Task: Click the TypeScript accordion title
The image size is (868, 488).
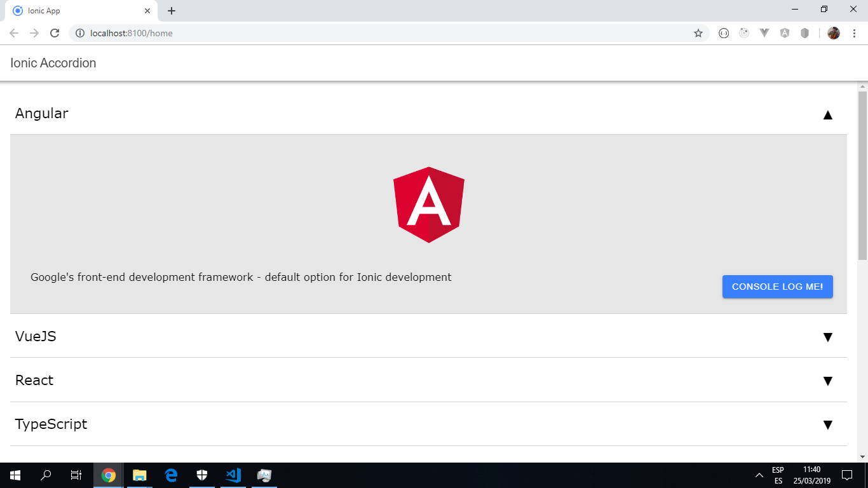Action: (51, 424)
